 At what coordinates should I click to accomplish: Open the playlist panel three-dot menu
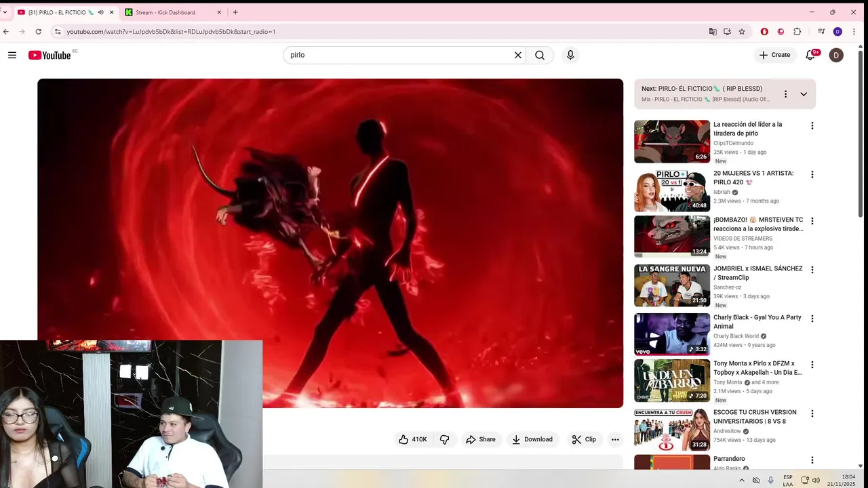(785, 94)
